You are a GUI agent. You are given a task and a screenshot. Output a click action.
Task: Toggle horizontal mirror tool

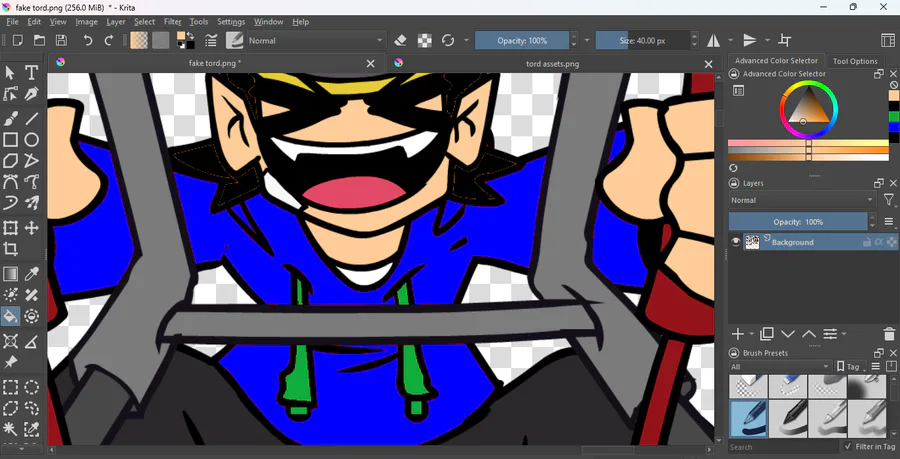tap(713, 40)
